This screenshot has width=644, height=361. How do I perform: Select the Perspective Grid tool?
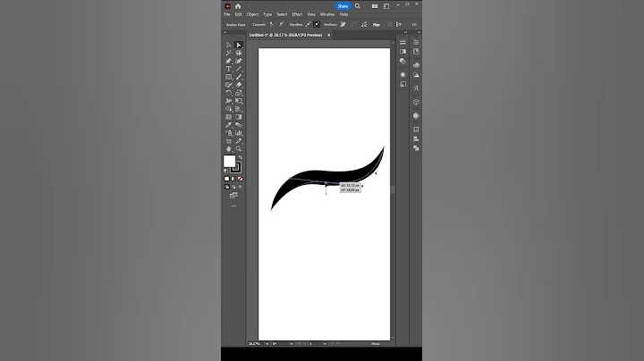coord(239,109)
